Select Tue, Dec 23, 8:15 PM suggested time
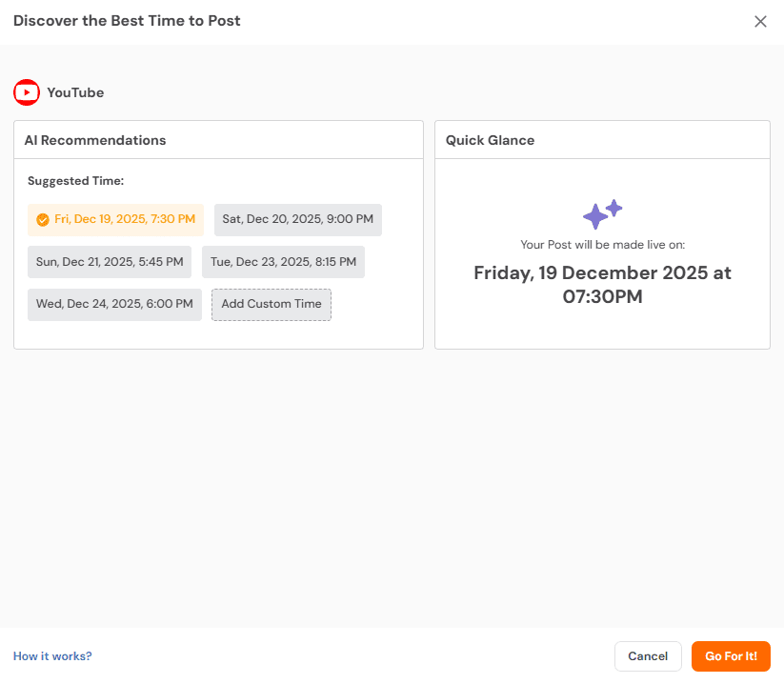This screenshot has height=684, width=784. [283, 262]
